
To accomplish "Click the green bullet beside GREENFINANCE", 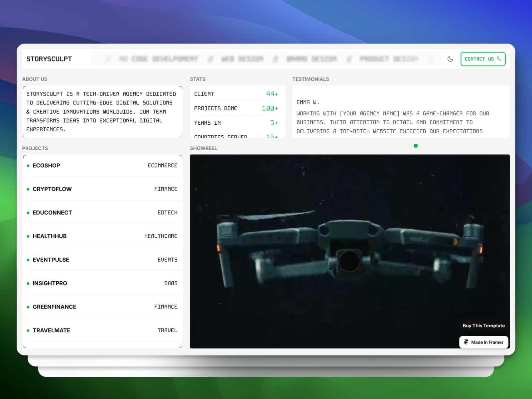I will click(x=28, y=307).
